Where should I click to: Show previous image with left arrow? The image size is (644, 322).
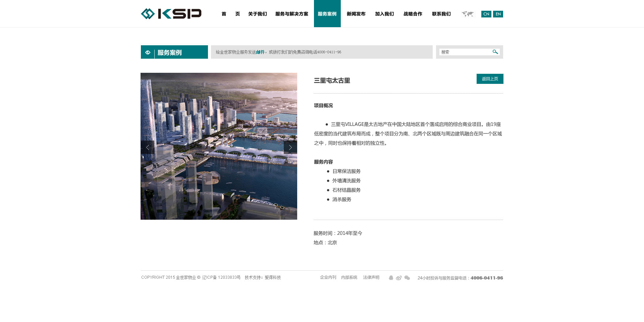[x=147, y=147]
